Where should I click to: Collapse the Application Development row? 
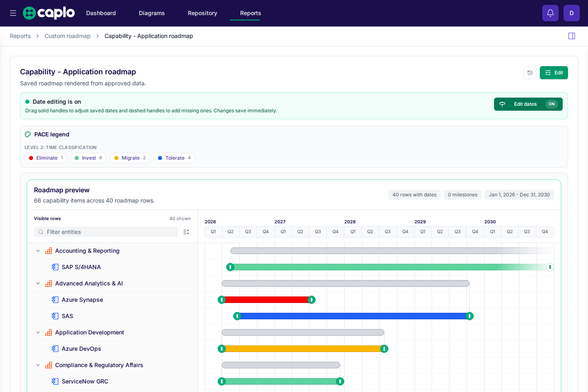pyautogui.click(x=38, y=332)
